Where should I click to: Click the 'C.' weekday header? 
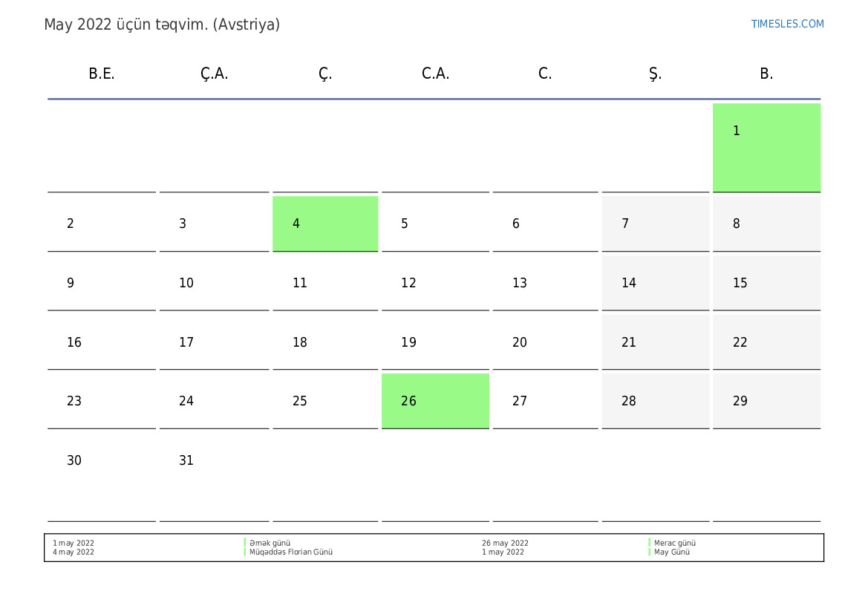(545, 74)
